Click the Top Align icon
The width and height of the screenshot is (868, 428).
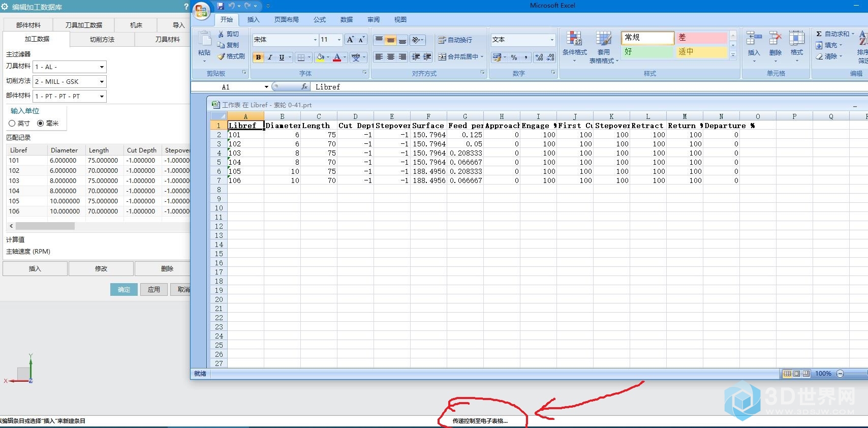pyautogui.click(x=379, y=40)
